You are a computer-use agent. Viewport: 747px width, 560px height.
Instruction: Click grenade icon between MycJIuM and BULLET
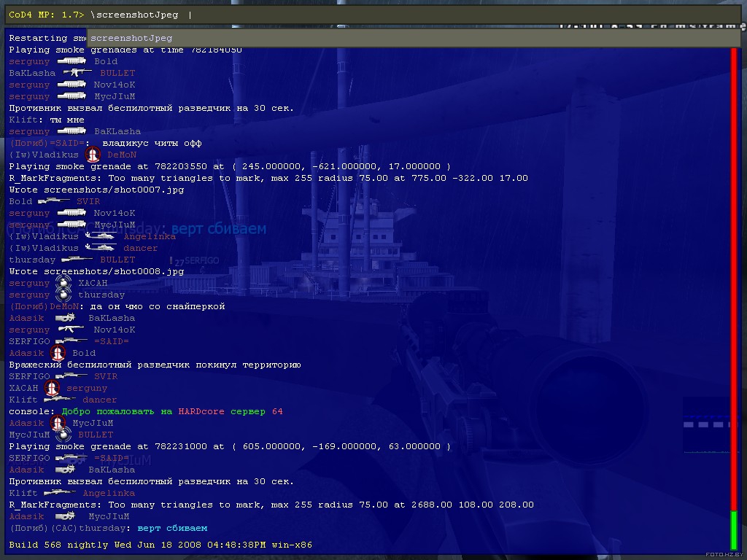click(63, 435)
